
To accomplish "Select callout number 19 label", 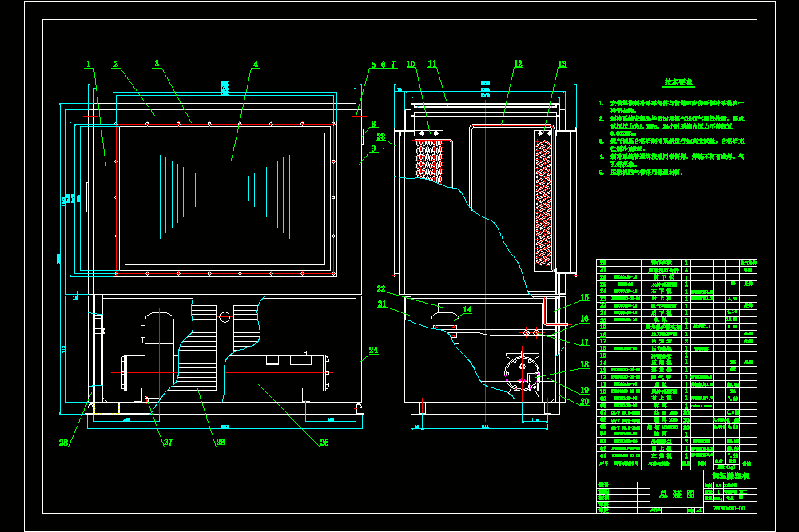I will tap(585, 390).
